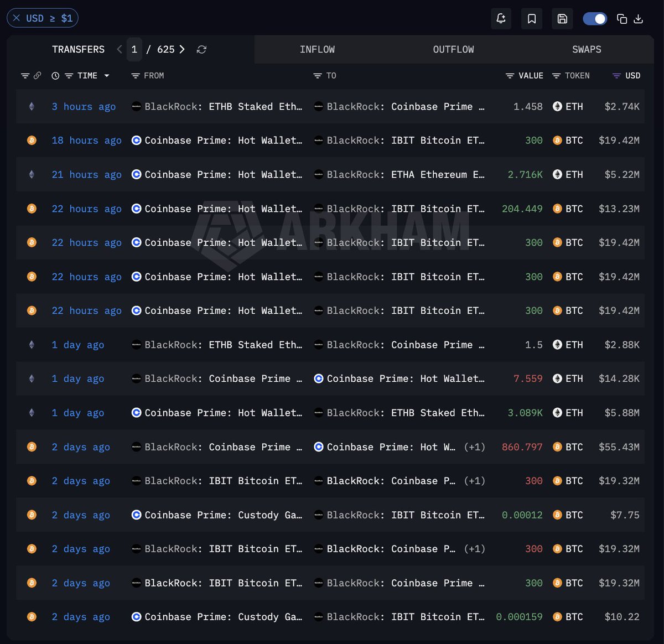The image size is (664, 644).
Task: Click the download arrow icon
Action: (x=638, y=19)
